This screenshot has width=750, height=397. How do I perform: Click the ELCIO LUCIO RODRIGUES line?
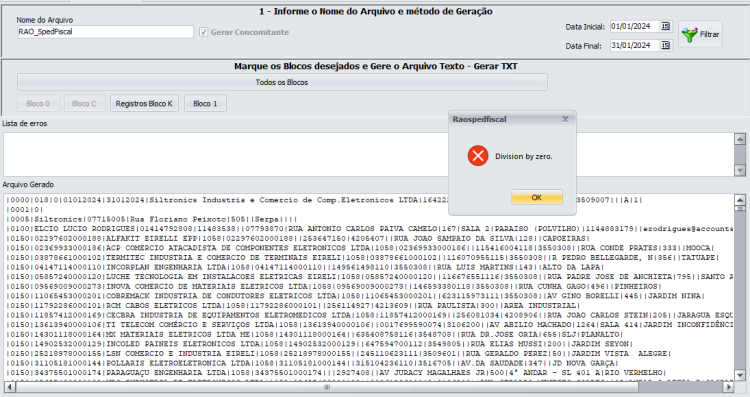(369, 229)
